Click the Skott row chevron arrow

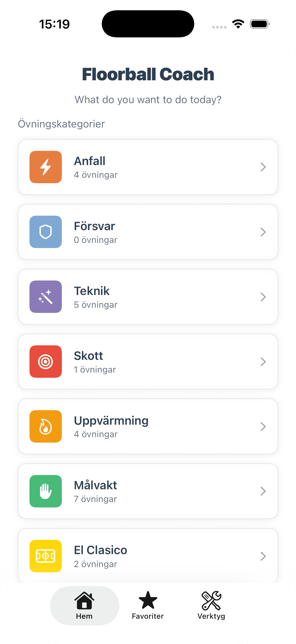coord(263,362)
